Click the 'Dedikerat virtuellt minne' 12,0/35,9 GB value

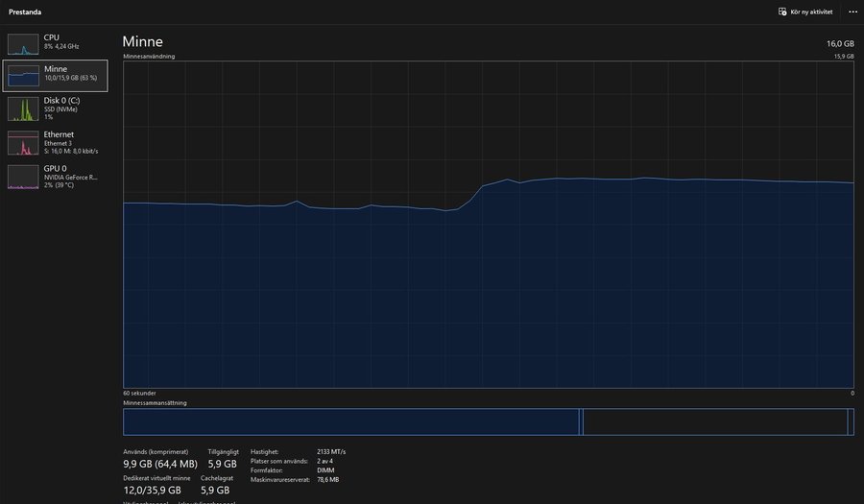tap(152, 490)
